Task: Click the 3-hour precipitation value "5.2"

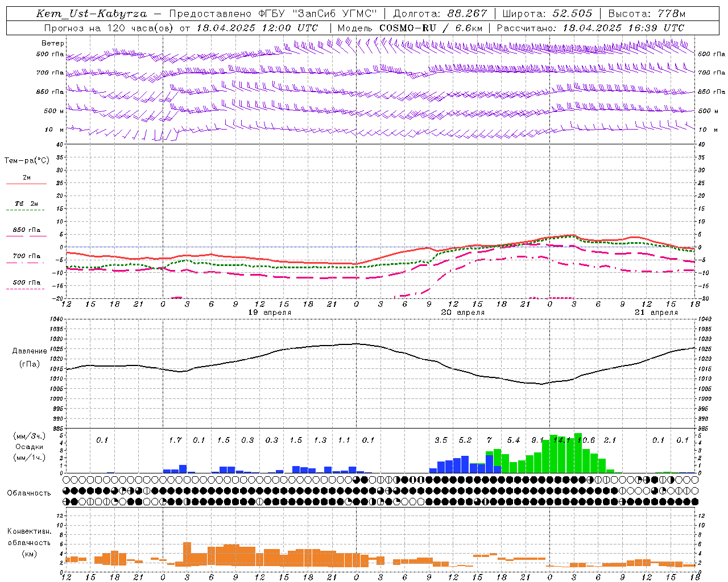Action: click(465, 440)
